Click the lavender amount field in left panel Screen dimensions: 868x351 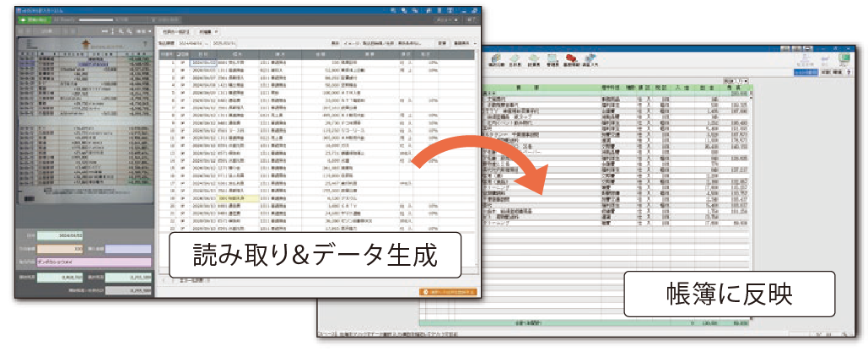click(x=128, y=249)
